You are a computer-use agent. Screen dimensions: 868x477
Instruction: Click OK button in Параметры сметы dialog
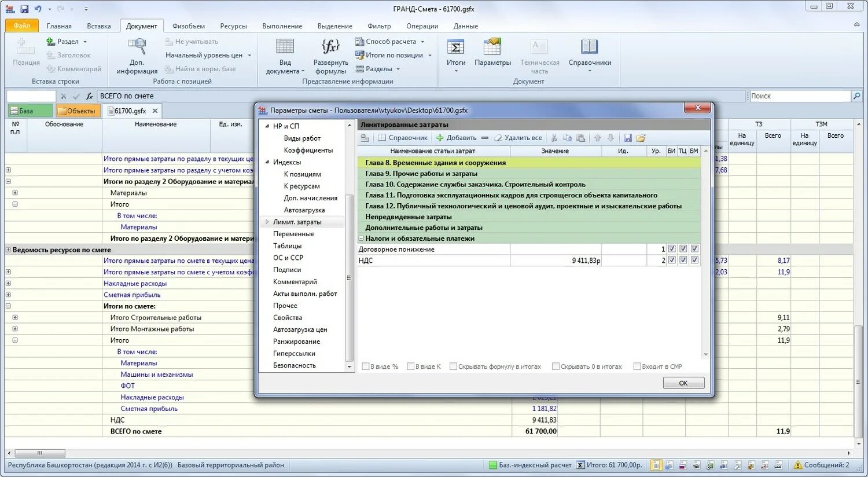pyautogui.click(x=683, y=383)
